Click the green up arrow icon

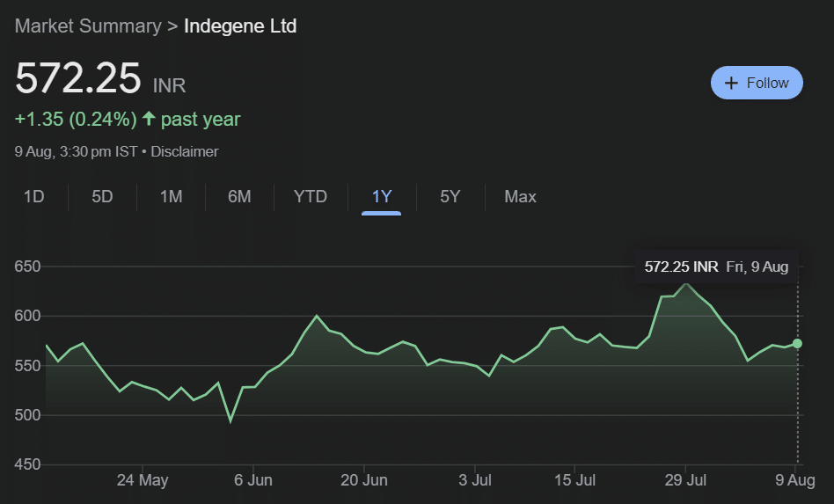[x=149, y=119]
